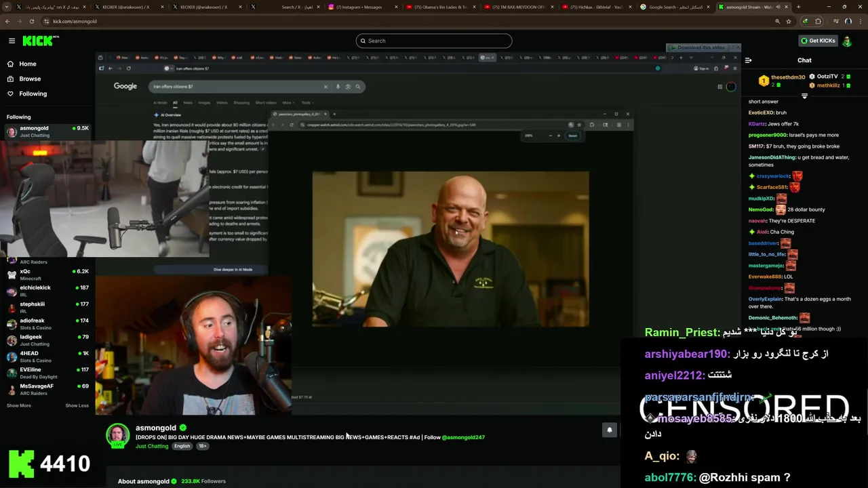Collapse the chat panel arrow icon
Screen dimensions: 868x488
pyautogui.click(x=748, y=60)
